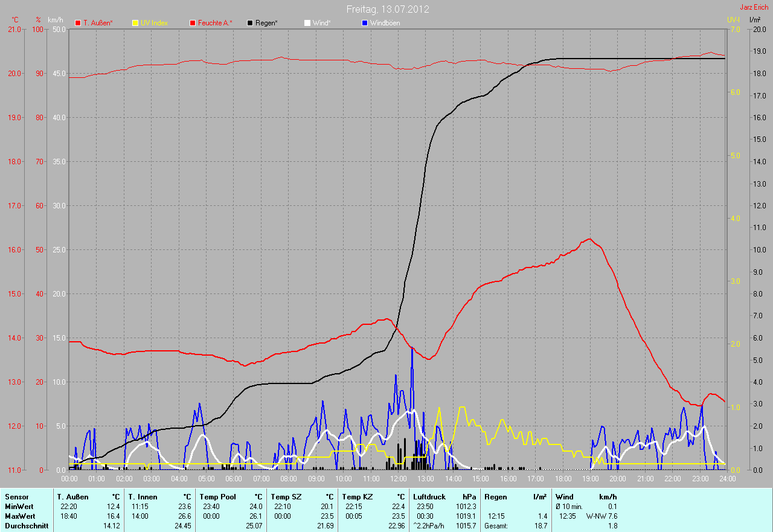Click the 'Ø 10 min.' wind label
773x532 pixels.
pos(569,507)
